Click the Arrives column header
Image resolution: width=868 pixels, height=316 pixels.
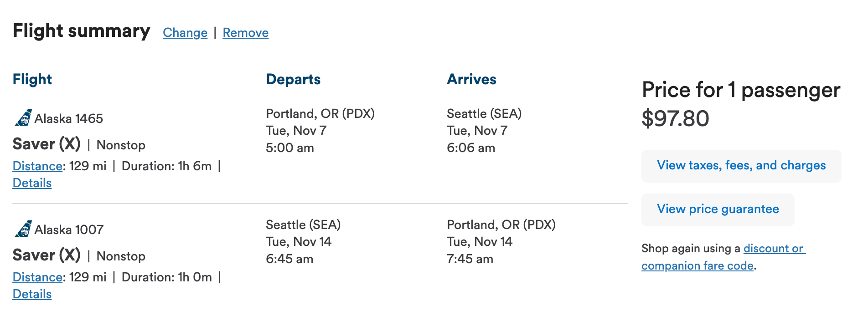coord(471,79)
